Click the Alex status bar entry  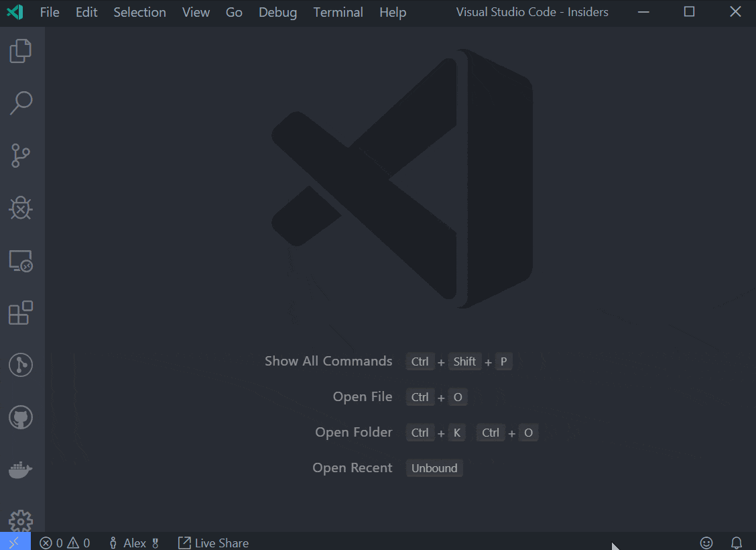coord(134,543)
